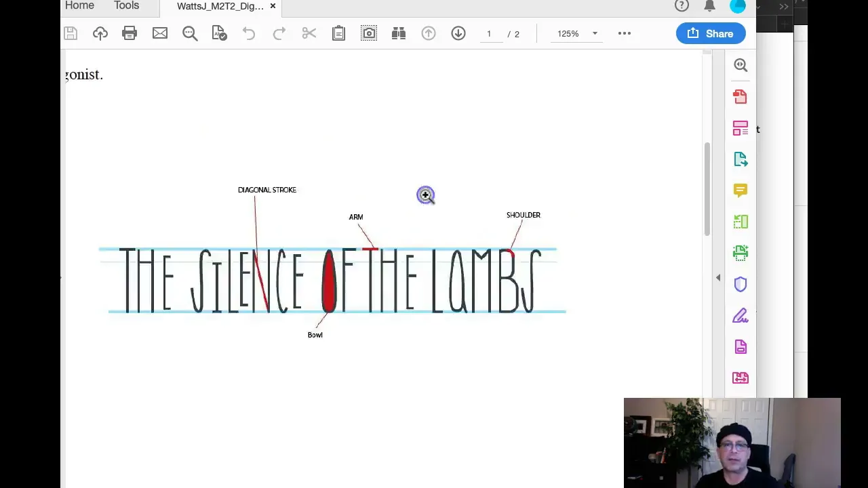Click the pink tool icon below Prepare Form
This screenshot has height=488, width=868.
pos(741,378)
